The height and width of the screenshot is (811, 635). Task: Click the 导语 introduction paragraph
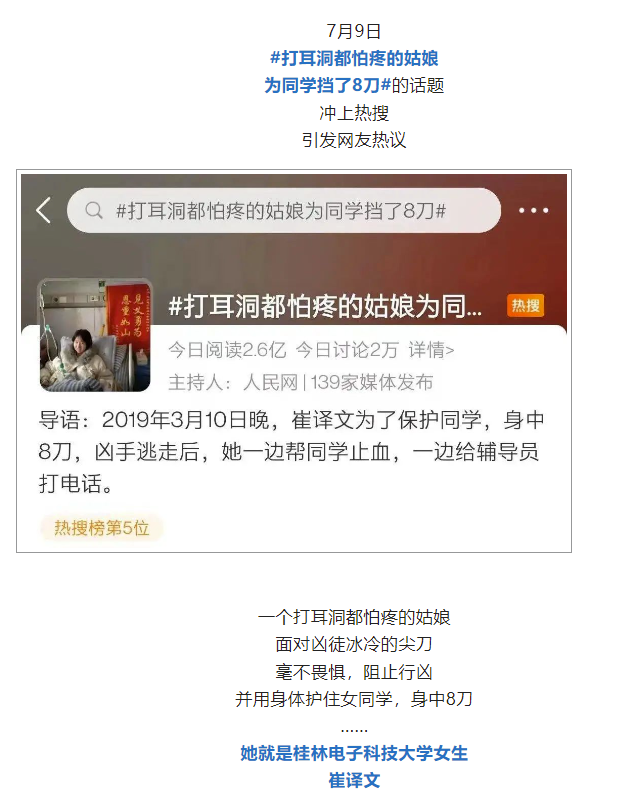(291, 452)
